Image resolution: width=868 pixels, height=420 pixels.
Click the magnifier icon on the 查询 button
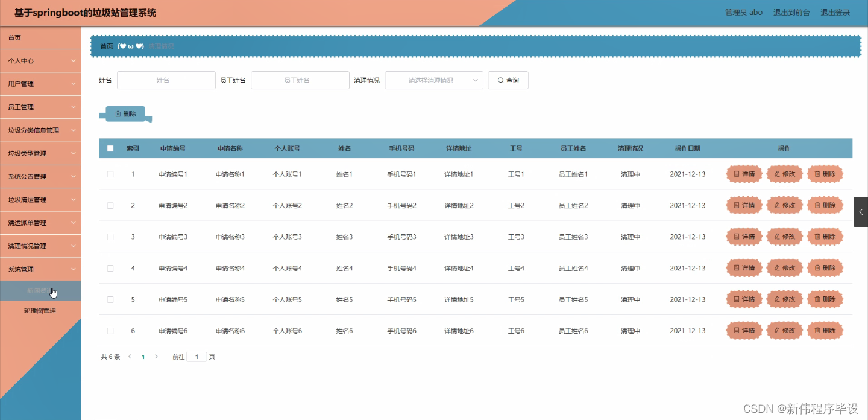[500, 80]
